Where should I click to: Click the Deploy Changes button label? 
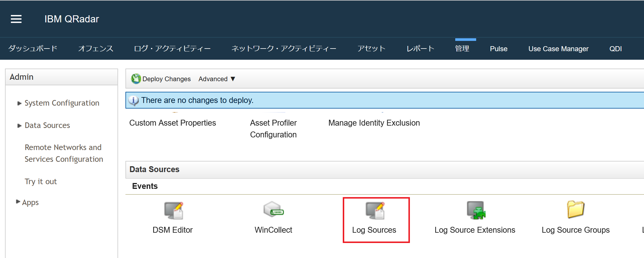(x=166, y=79)
